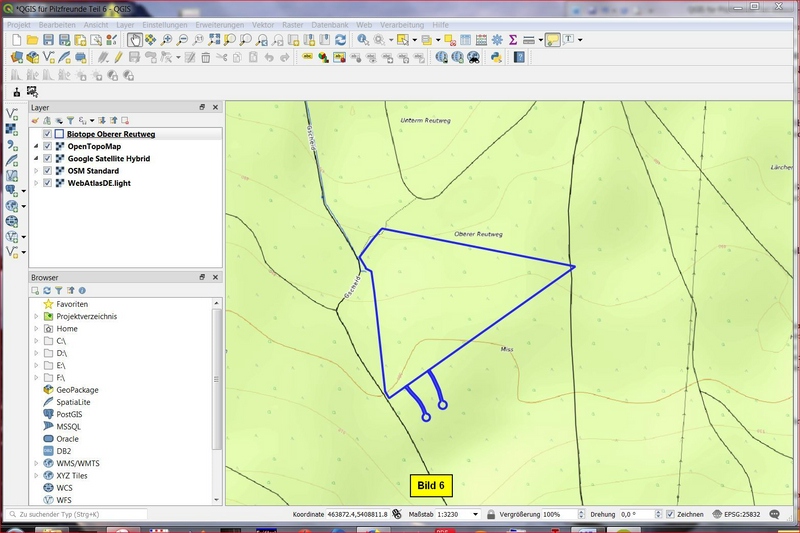800x533 pixels.
Task: Open the Vektor menu
Action: (x=263, y=23)
